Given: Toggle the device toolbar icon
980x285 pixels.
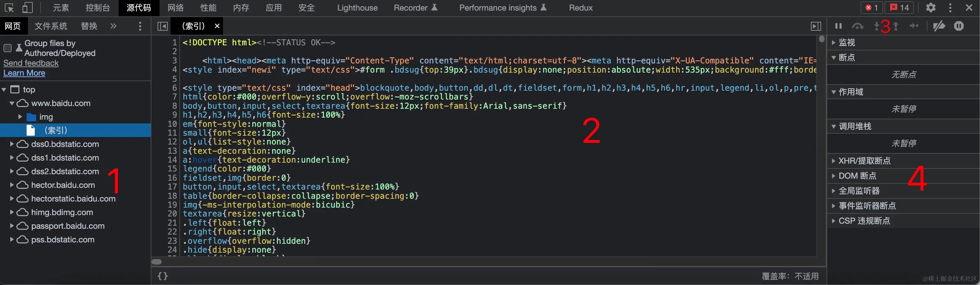Looking at the screenshot, I should (27, 7).
